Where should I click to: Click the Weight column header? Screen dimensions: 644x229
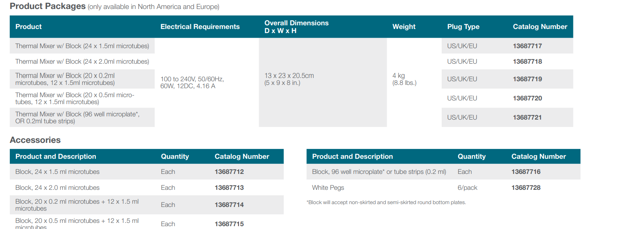(404, 27)
